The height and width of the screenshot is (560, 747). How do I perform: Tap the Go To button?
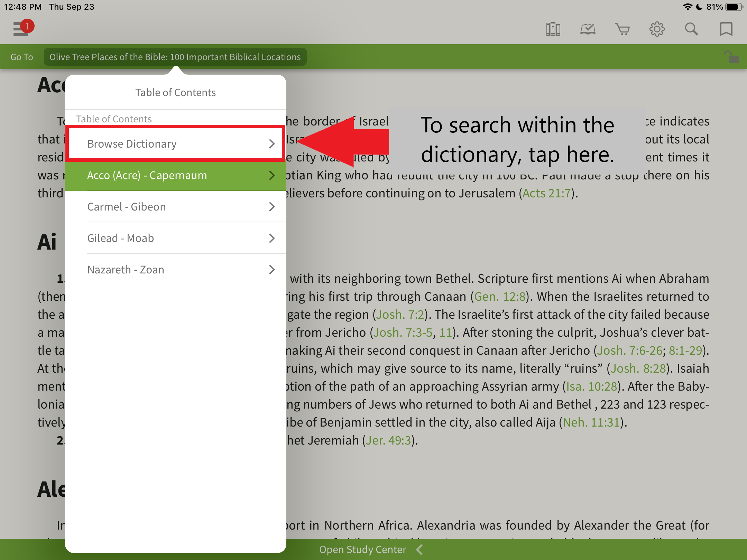tap(22, 57)
